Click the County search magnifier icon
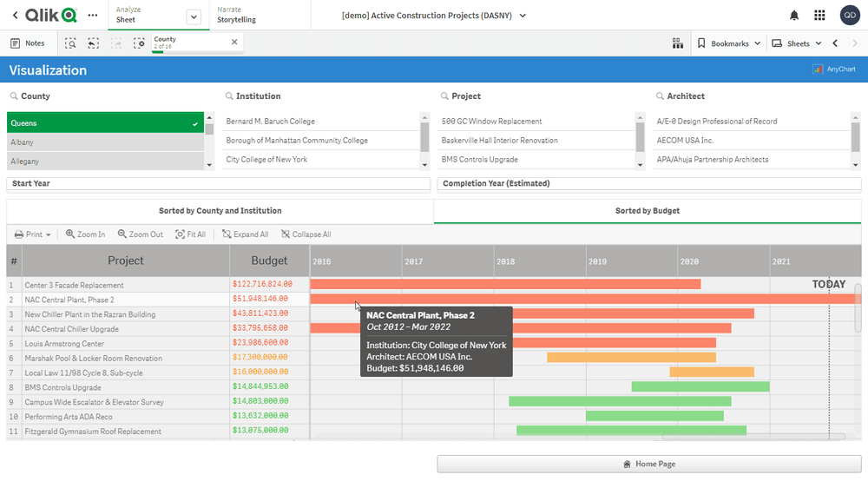The image size is (868, 488). click(14, 96)
